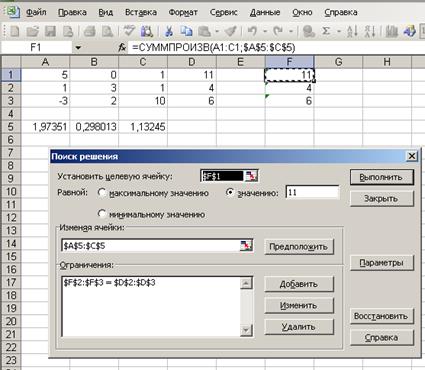The width and height of the screenshot is (425, 370).
Task: Click the Chart Wizard icon
Action: (x=392, y=32)
